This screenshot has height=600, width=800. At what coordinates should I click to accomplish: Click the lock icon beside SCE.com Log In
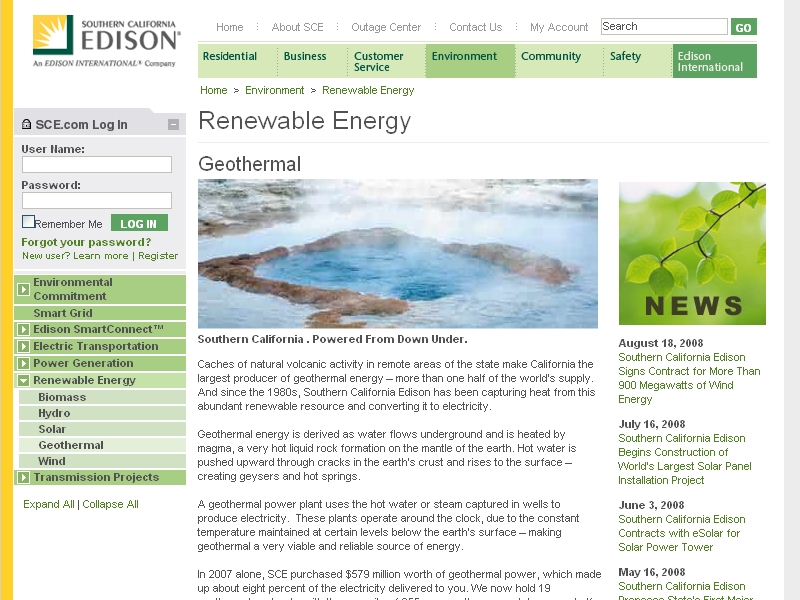point(26,125)
